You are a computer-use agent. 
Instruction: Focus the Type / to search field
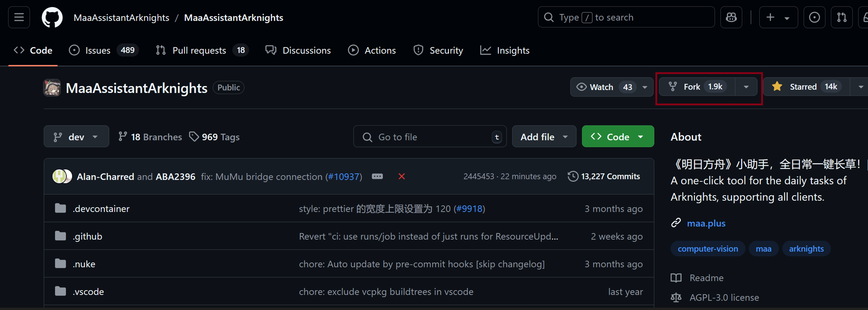[x=626, y=17]
